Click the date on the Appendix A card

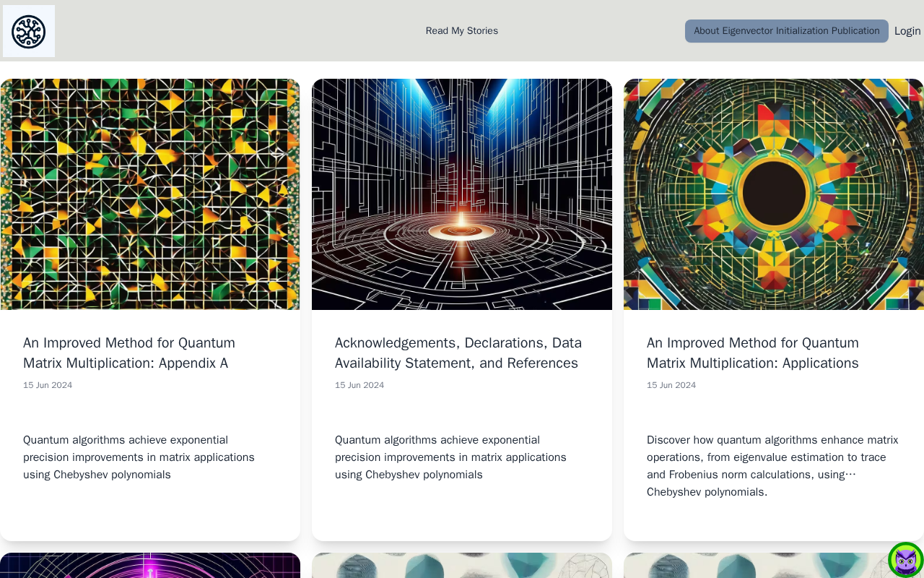point(48,385)
